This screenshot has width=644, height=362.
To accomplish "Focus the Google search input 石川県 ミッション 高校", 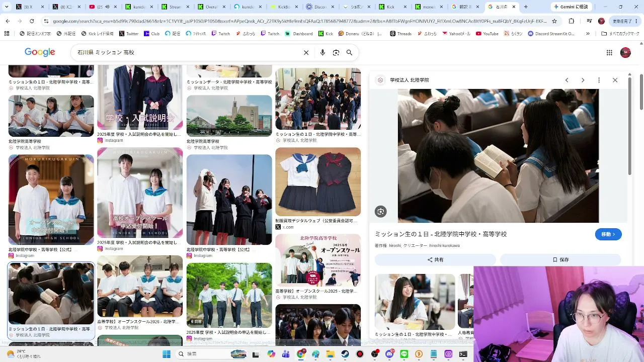I will (x=186, y=52).
